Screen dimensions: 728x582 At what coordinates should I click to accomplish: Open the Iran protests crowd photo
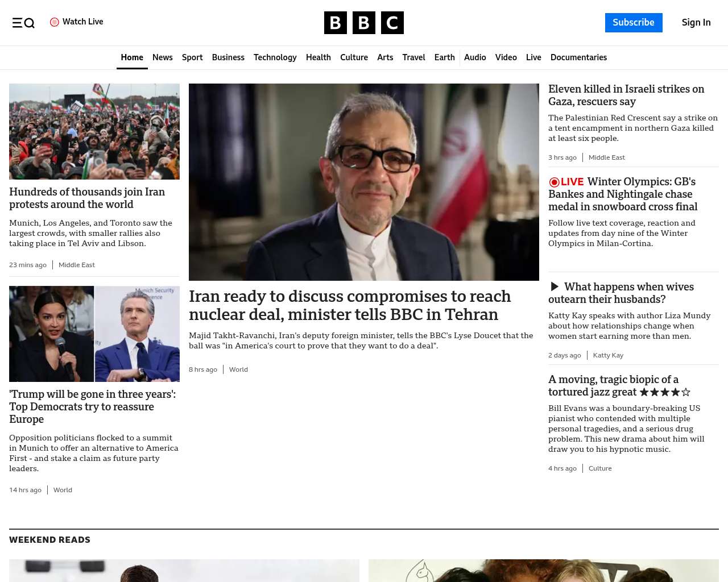[x=94, y=131]
